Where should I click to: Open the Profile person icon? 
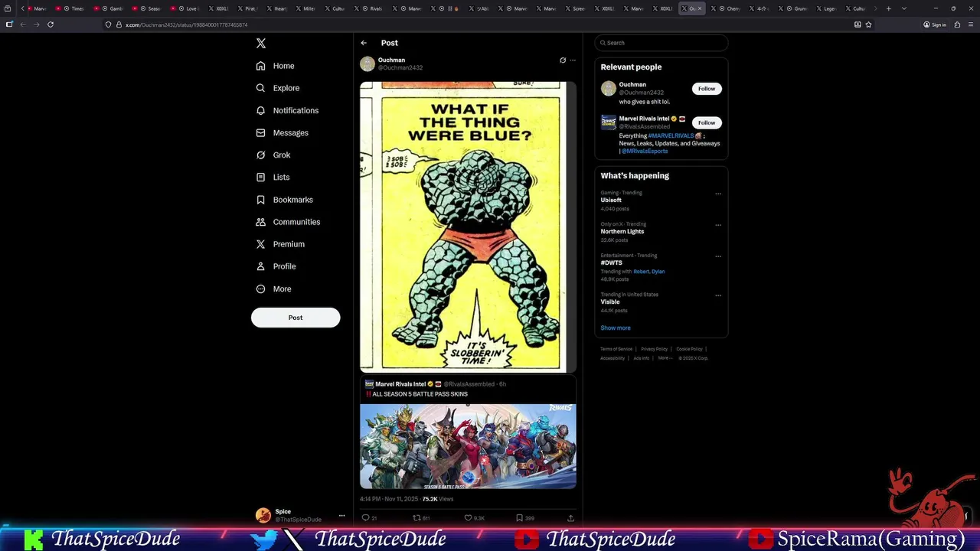click(261, 266)
